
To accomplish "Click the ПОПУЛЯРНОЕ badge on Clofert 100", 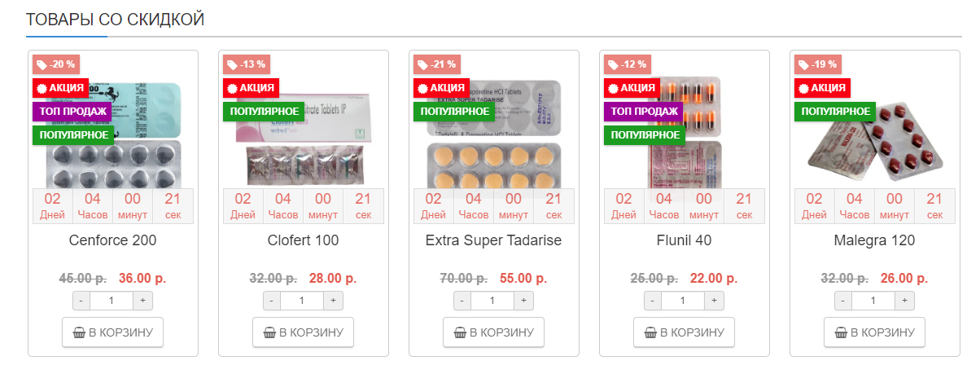I will [x=263, y=111].
